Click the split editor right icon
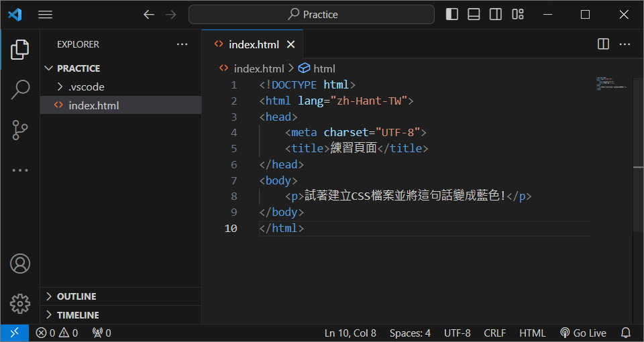This screenshot has height=342, width=644. (603, 44)
